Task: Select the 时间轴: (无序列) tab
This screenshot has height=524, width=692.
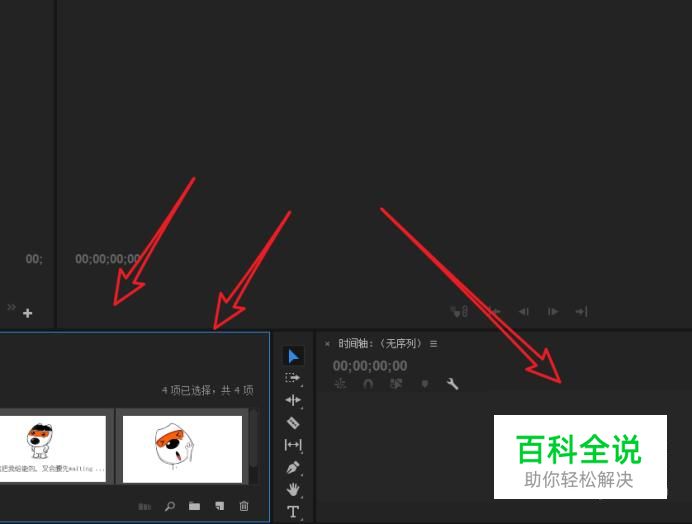Action: point(380,343)
